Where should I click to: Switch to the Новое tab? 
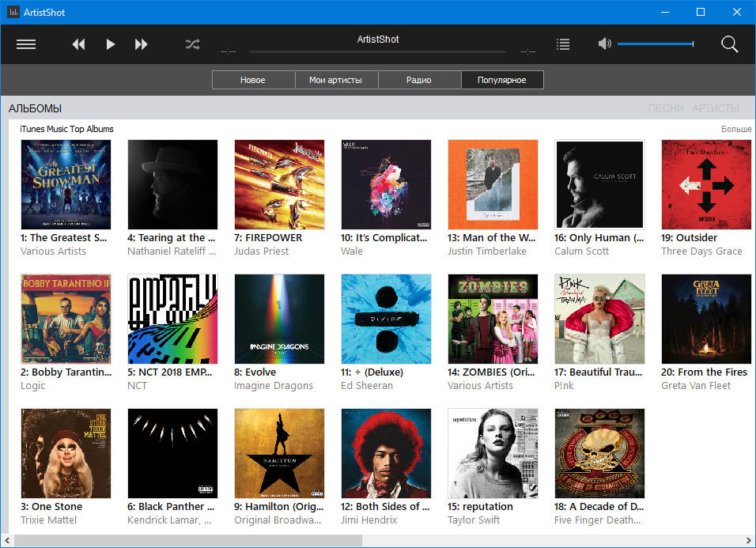pos(253,80)
